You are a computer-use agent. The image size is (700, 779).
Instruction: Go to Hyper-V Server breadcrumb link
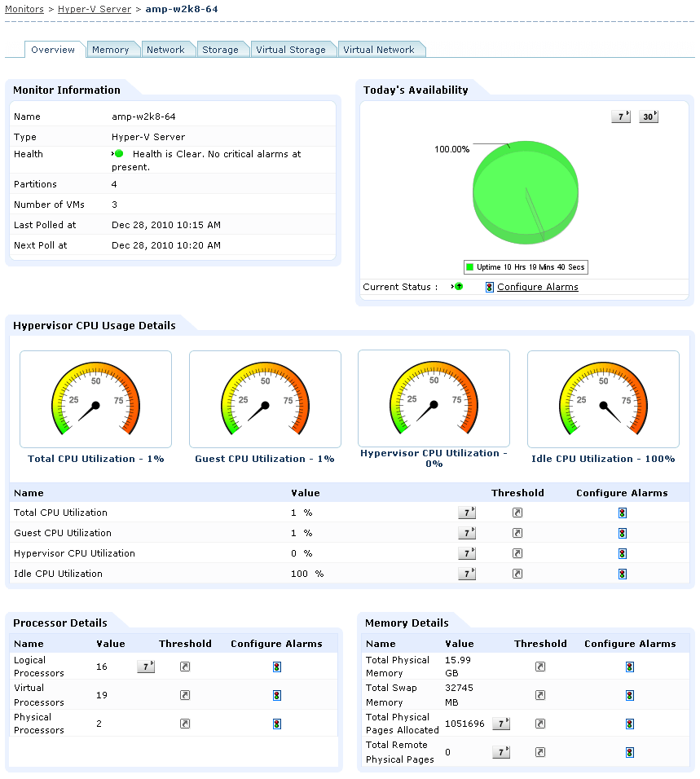pyautogui.click(x=95, y=9)
